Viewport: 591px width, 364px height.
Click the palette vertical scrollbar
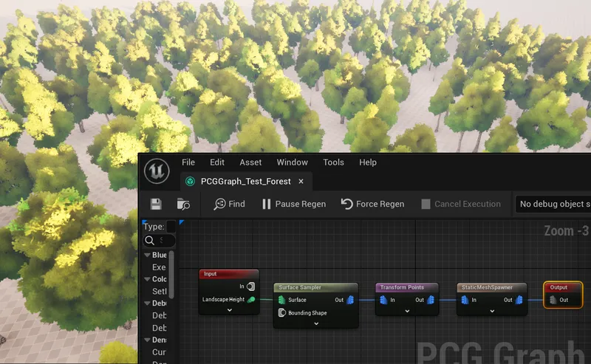coord(171,275)
